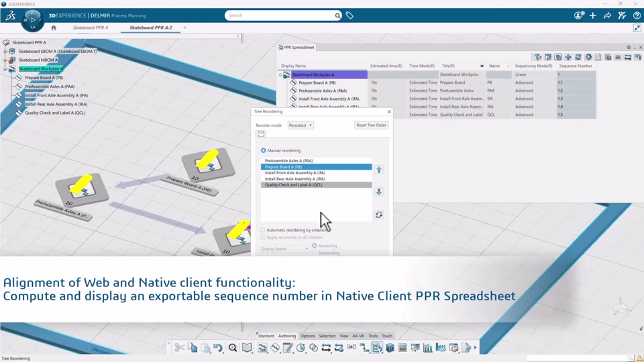This screenshot has width=644, height=362.
Task: Click the plus Add icon in top bar
Action: tap(592, 15)
